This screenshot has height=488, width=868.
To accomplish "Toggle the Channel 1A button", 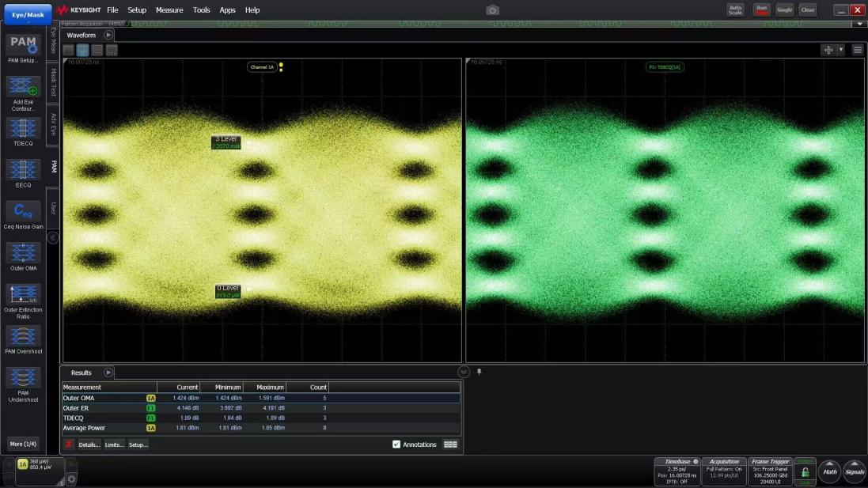I will point(23,463).
